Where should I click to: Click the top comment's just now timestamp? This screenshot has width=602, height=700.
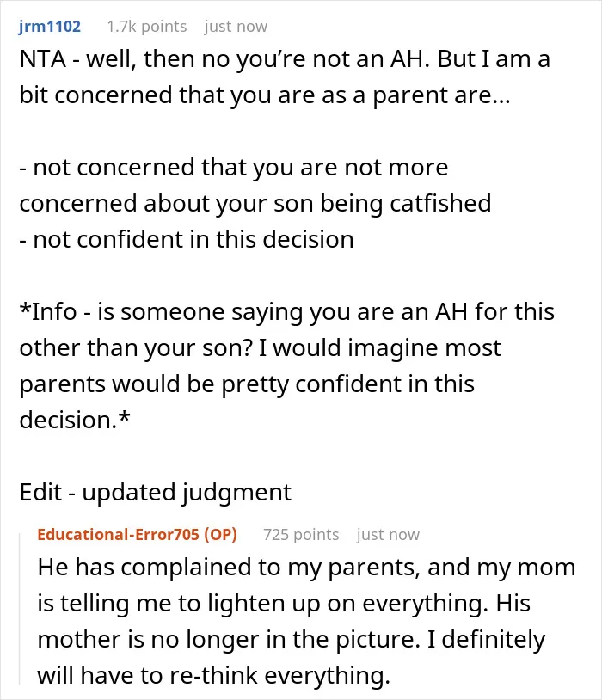click(x=236, y=27)
